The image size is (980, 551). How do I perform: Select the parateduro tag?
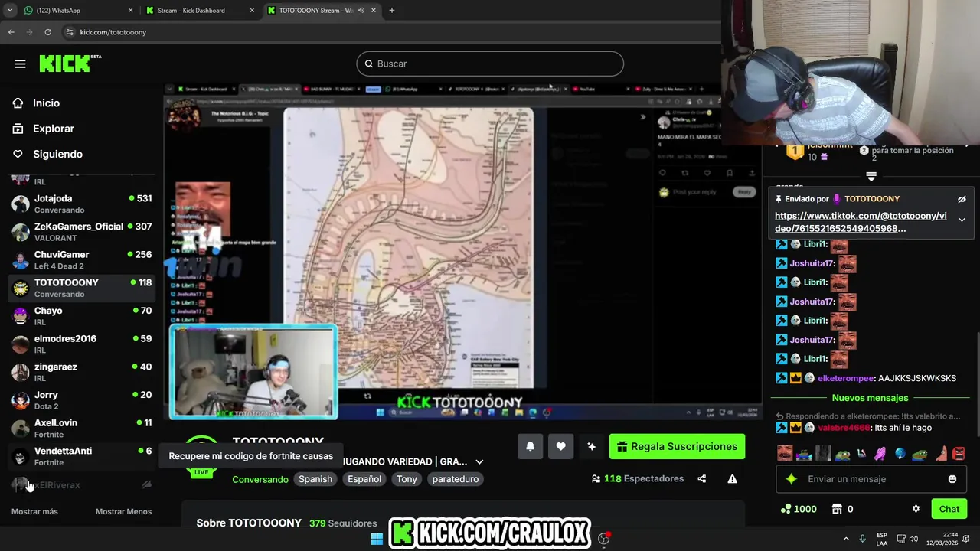[x=456, y=479]
